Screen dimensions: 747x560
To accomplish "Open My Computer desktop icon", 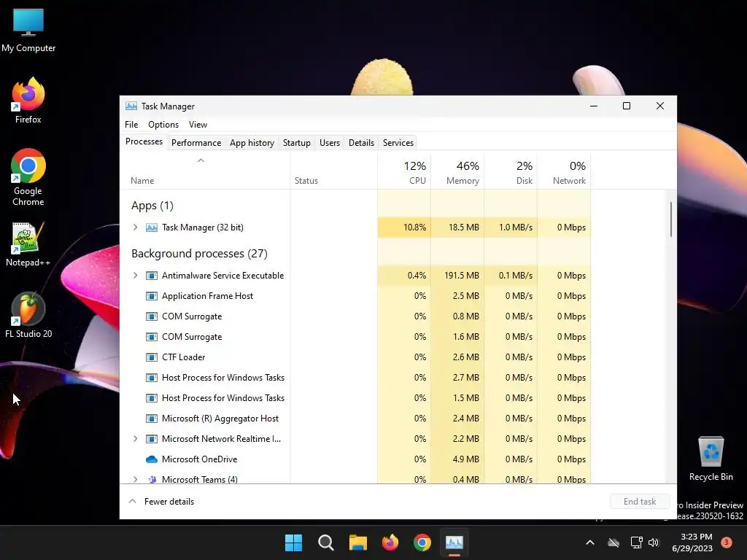I will tap(28, 30).
